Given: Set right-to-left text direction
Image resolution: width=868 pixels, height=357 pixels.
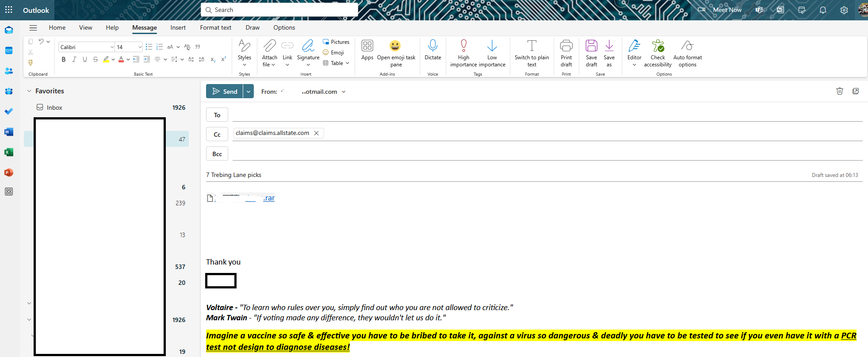Looking at the screenshot, I should [202, 59].
